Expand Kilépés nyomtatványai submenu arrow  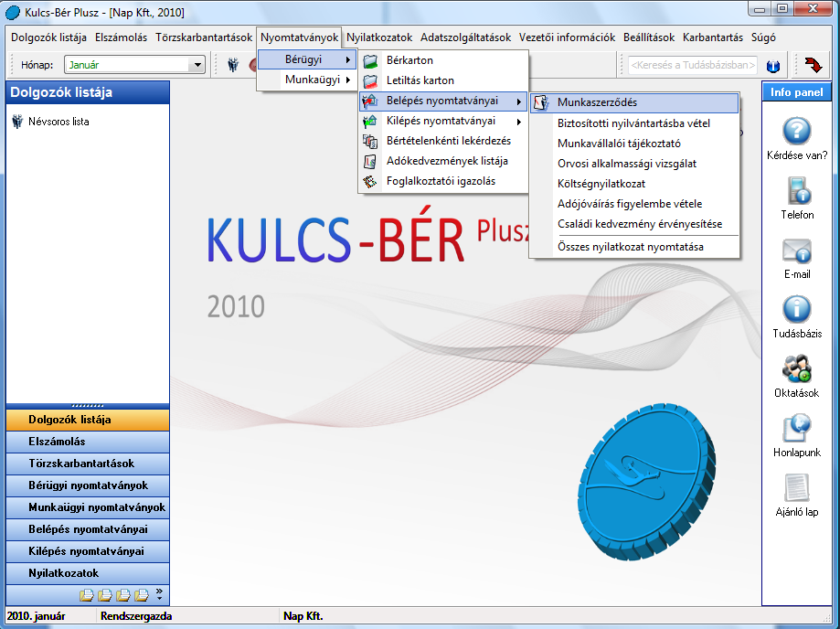(518, 122)
